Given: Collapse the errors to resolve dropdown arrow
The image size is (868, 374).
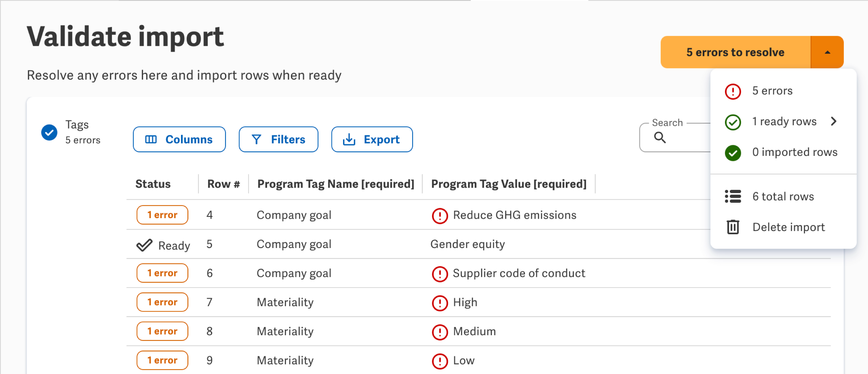Looking at the screenshot, I should 827,52.
